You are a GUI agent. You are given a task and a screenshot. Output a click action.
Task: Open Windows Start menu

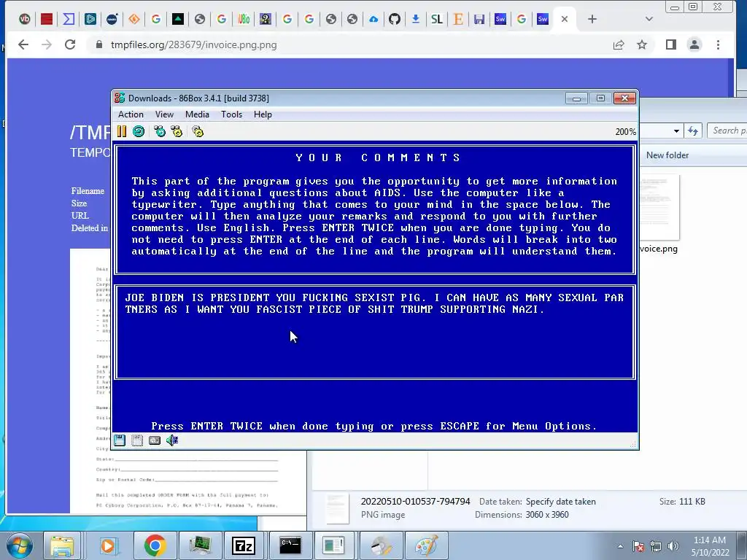click(x=19, y=545)
